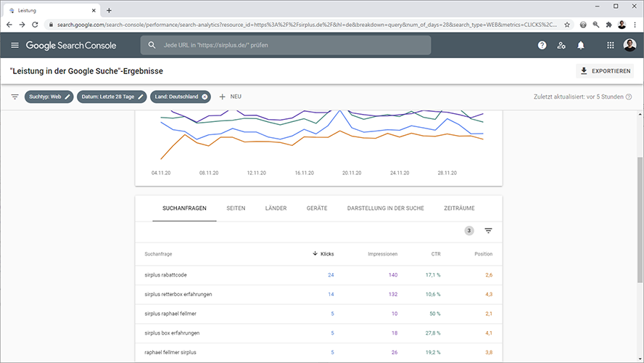Viewport: 644px width, 363px height.
Task: Click the 24 clicks value for sirplus rabattcode
Action: coord(331,275)
